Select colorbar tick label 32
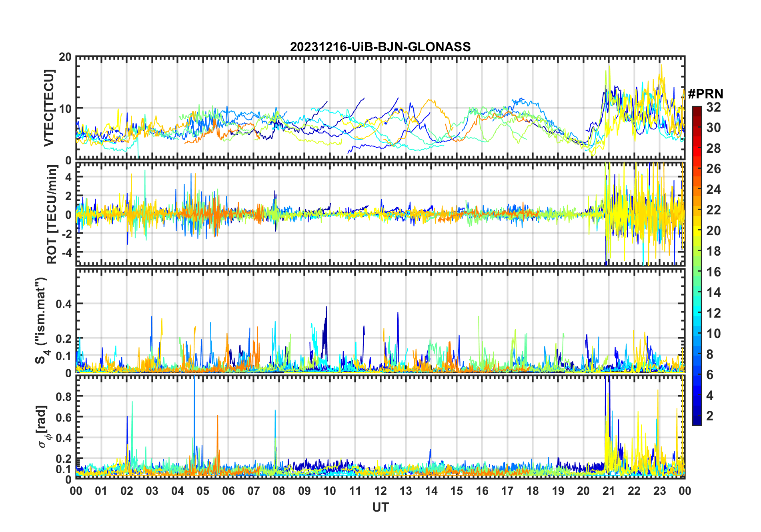This screenshot has width=761, height=532. pyautogui.click(x=713, y=107)
